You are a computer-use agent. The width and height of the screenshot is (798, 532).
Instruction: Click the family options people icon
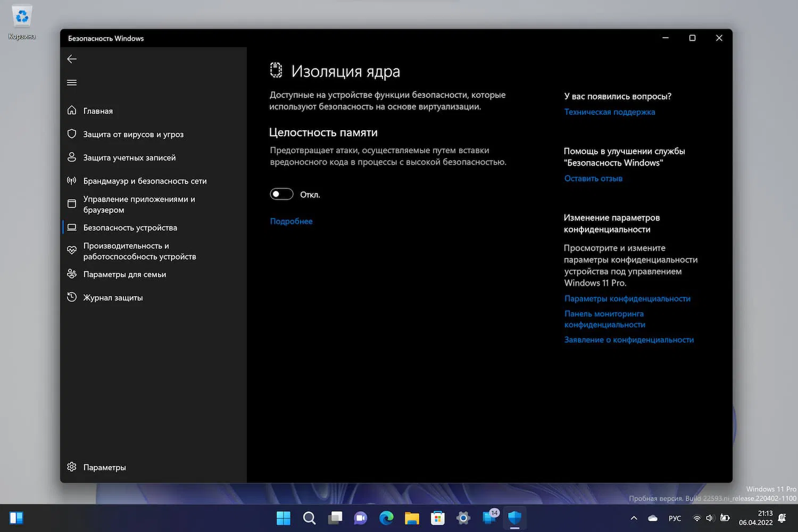tap(72, 273)
